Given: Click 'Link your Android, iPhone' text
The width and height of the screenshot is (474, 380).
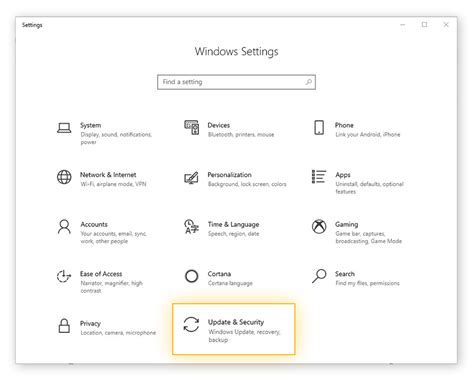Looking at the screenshot, I should pos(368,135).
